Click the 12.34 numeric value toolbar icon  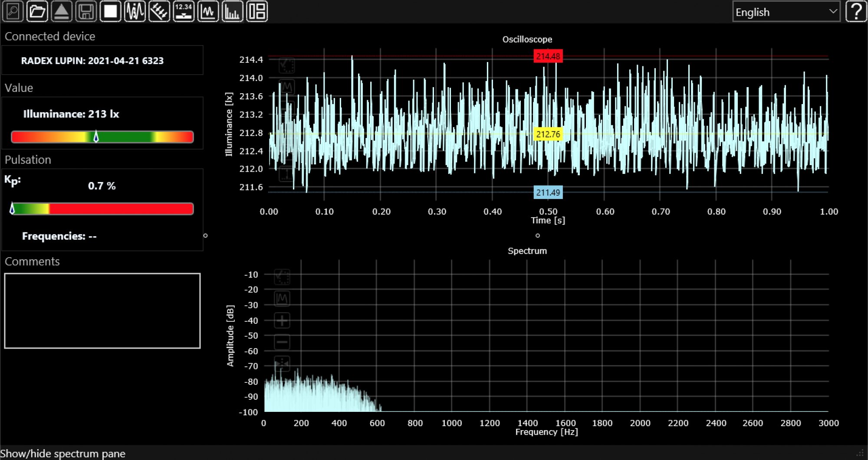(184, 11)
